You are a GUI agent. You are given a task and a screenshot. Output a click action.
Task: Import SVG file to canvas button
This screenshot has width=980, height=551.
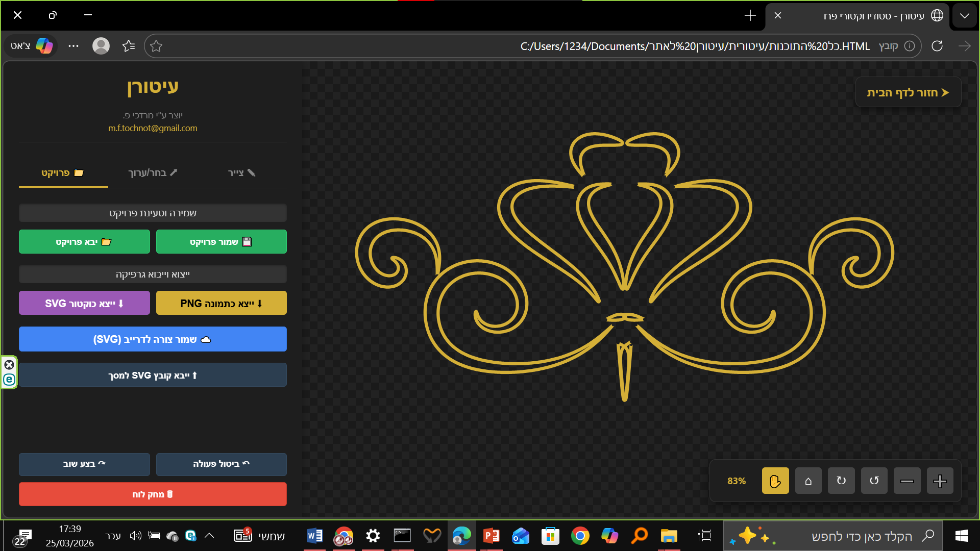(x=153, y=375)
